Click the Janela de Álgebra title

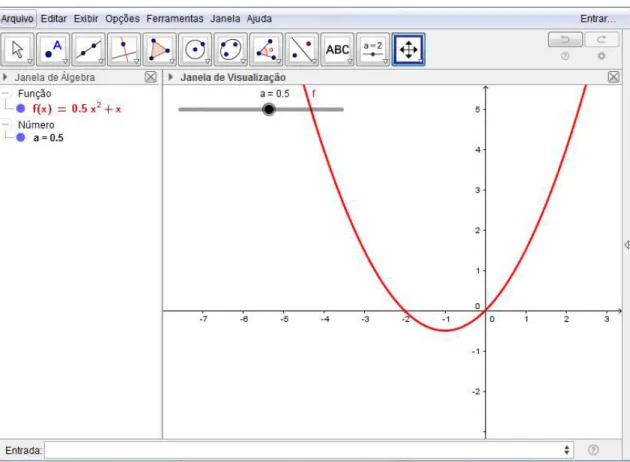point(55,77)
